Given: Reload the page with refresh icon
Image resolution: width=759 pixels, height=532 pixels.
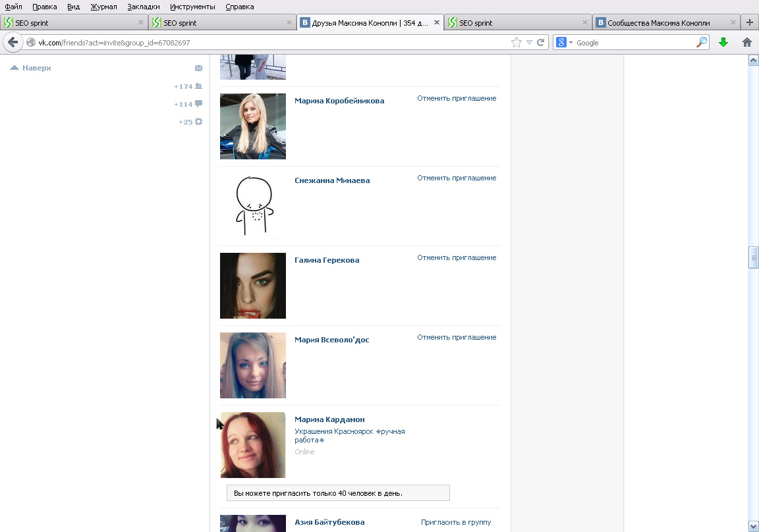Looking at the screenshot, I should (541, 43).
